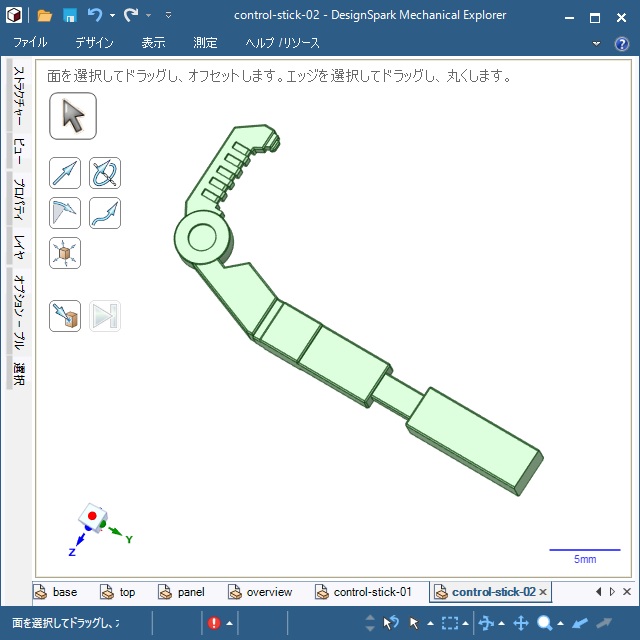Click the Select arrow tool guide
Viewport: 640px width, 640px height.
[73, 117]
